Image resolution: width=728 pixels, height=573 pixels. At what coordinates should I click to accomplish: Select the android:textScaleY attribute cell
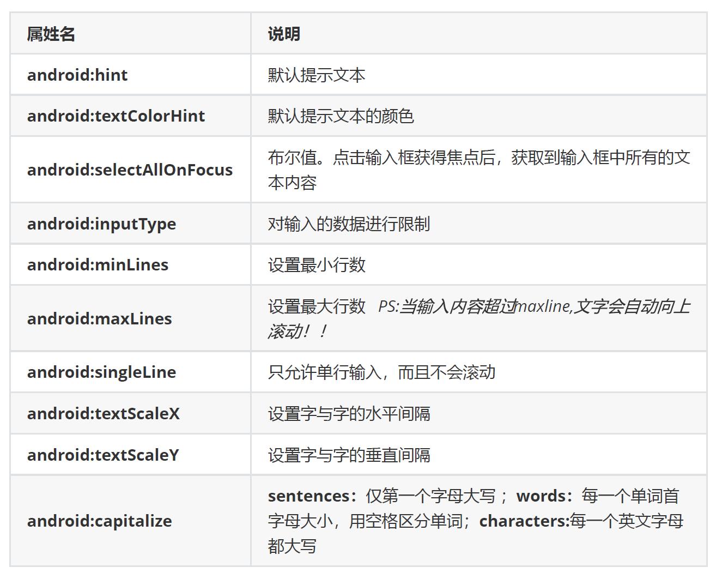(x=131, y=455)
